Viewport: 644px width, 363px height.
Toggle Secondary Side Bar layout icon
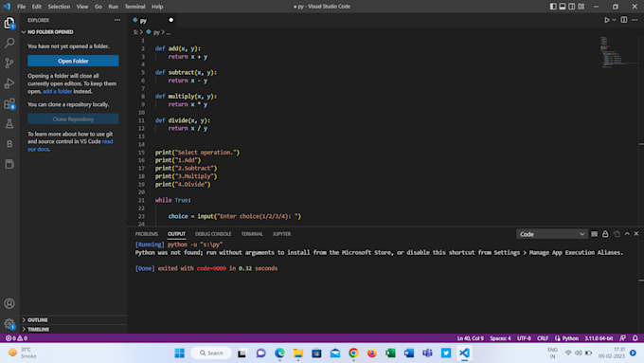572,7
